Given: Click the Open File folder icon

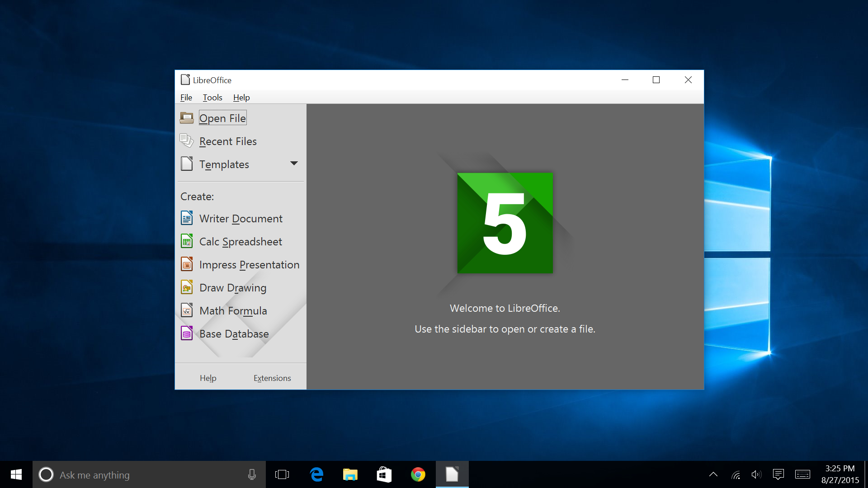Looking at the screenshot, I should click(187, 118).
